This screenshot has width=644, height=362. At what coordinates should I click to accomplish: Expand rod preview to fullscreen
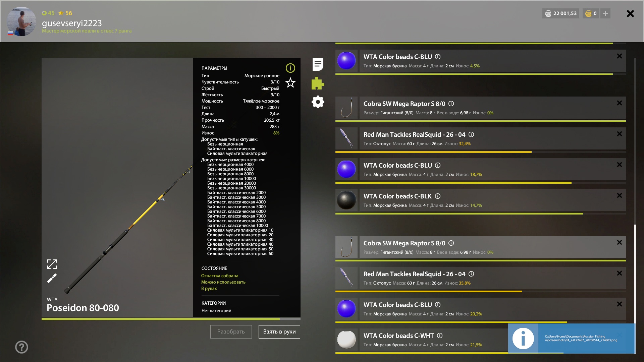point(52,264)
